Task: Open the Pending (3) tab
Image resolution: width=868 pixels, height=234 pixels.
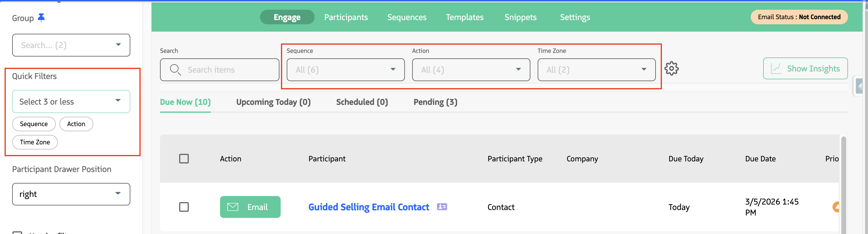Action: 435,102
